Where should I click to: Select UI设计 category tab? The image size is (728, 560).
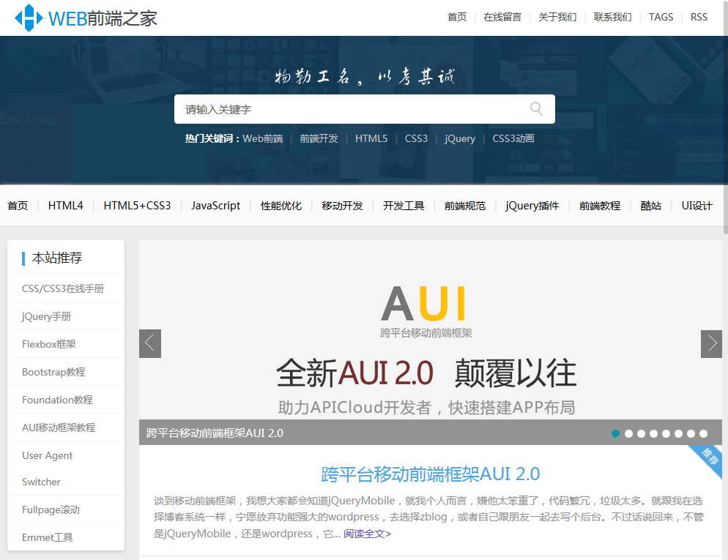click(x=697, y=206)
